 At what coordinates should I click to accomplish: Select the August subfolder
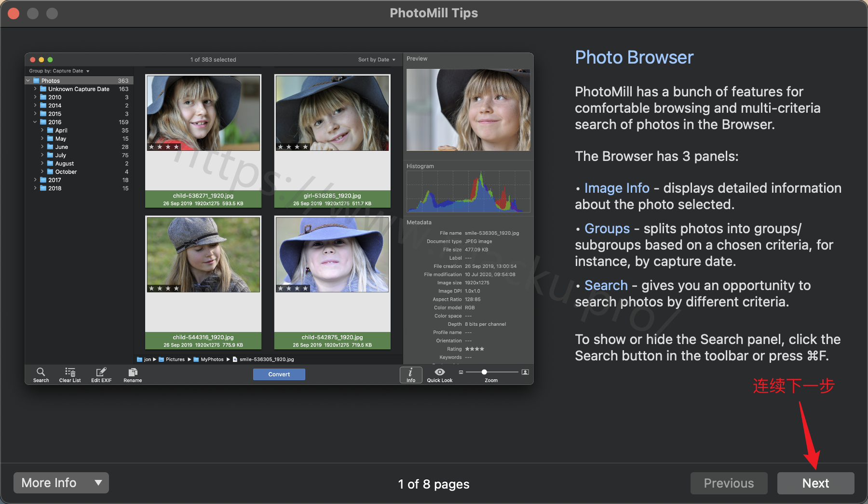tap(80, 164)
